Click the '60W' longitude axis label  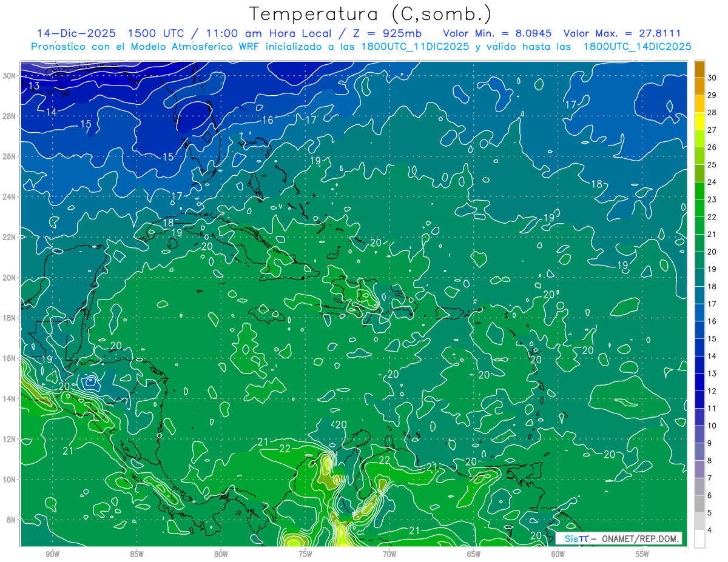click(x=558, y=554)
